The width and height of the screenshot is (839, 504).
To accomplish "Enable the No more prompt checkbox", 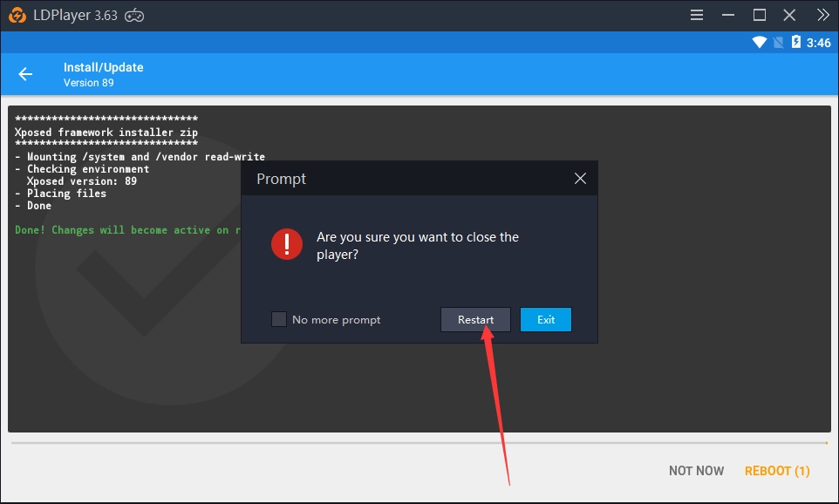I will pyautogui.click(x=278, y=319).
